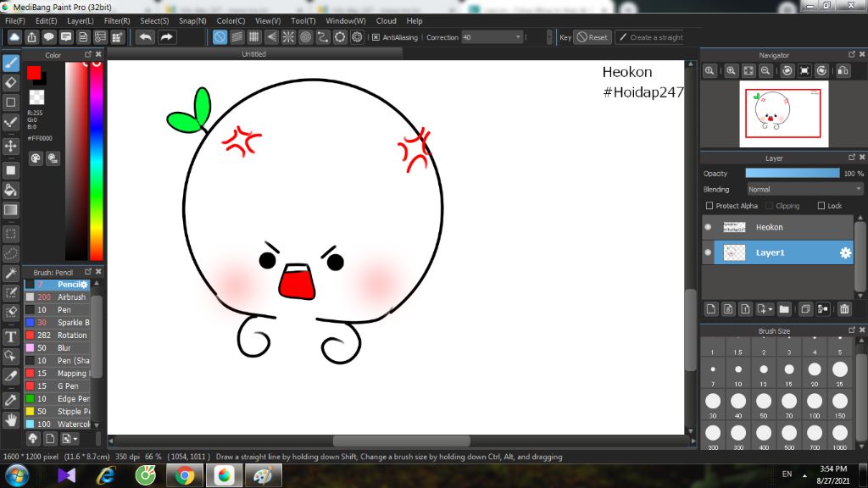Open the Blending mode dropdown
868x488 pixels.
point(805,189)
